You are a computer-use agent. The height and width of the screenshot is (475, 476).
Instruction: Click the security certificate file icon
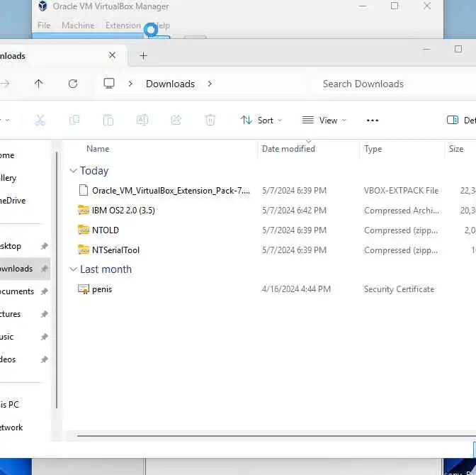pyautogui.click(x=84, y=289)
